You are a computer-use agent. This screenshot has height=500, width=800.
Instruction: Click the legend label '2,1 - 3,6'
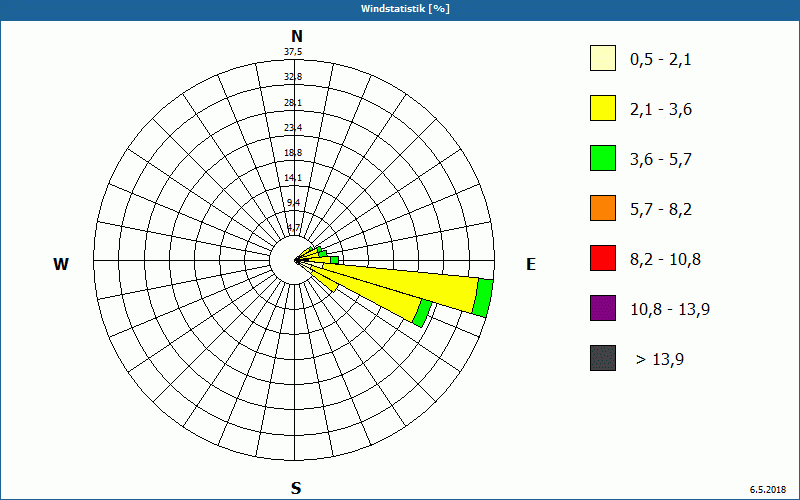click(661, 110)
